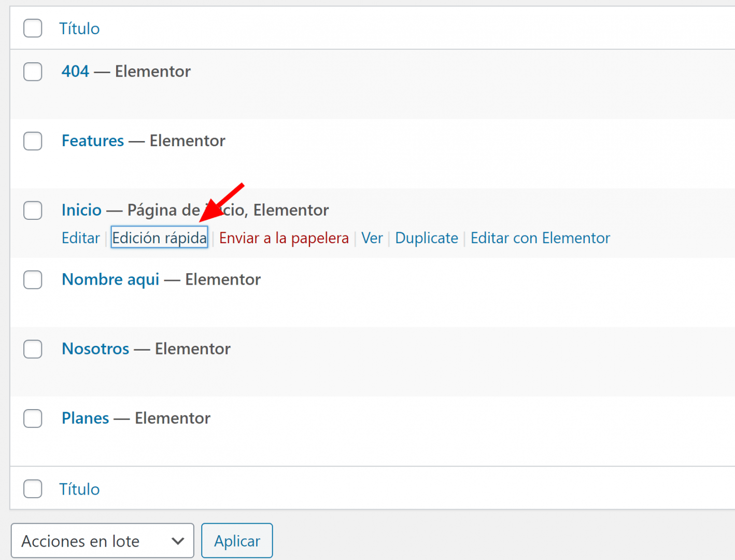Check the box for the 404 page

(33, 72)
